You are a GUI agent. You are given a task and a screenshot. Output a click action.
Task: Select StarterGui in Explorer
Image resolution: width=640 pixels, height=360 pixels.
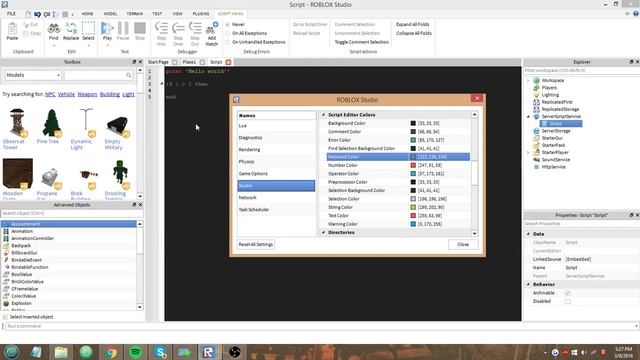(x=552, y=138)
